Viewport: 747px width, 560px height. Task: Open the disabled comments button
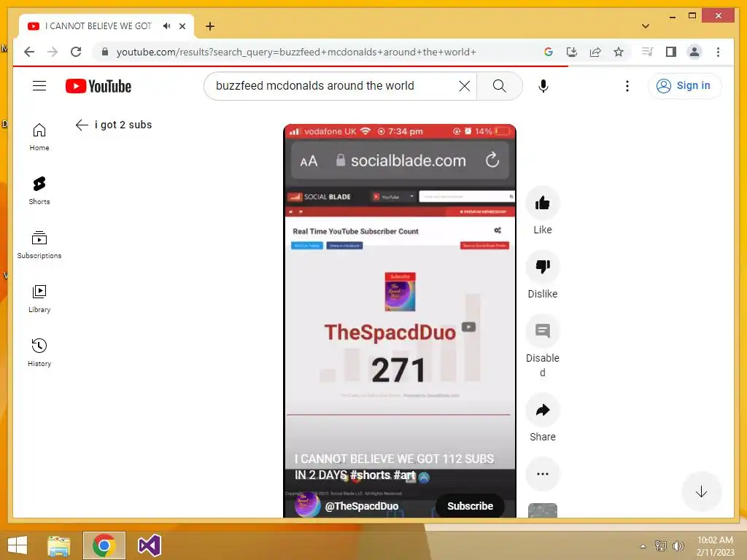(542, 331)
